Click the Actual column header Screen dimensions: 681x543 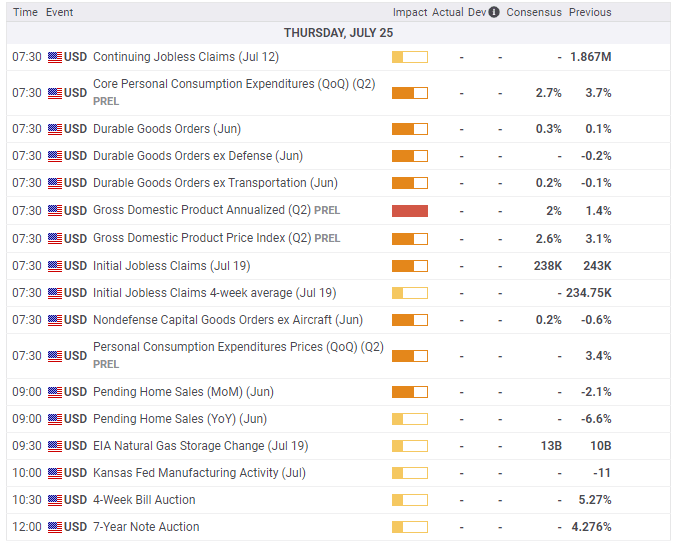448,12
